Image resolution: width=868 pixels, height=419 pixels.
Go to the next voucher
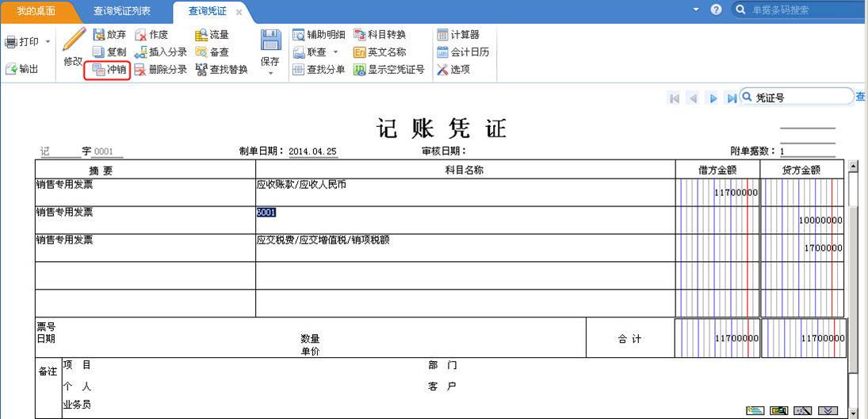(x=713, y=98)
